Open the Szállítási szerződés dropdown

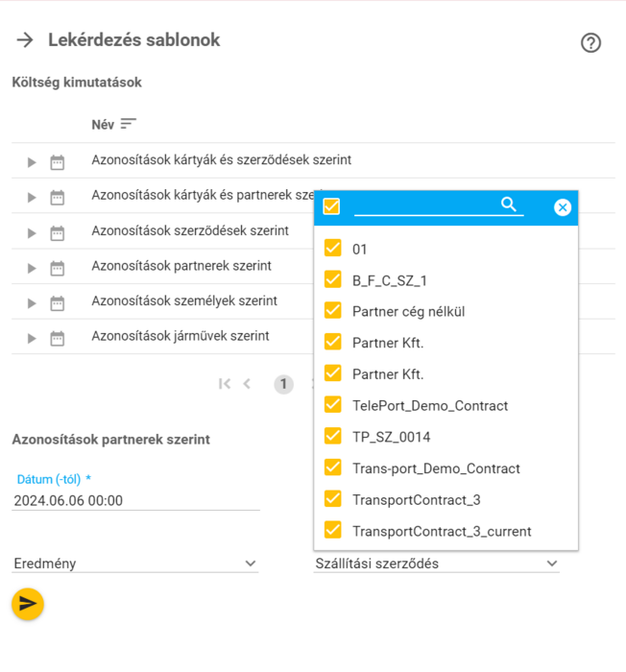point(436,564)
